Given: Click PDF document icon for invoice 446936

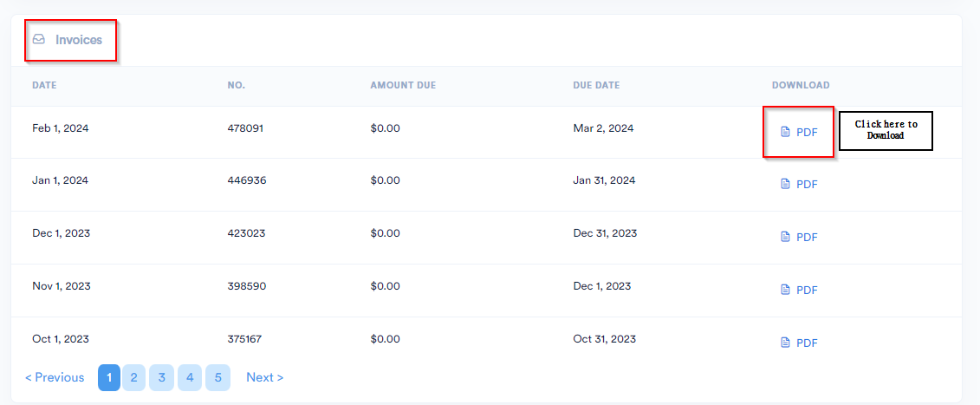Looking at the screenshot, I should pos(786,184).
